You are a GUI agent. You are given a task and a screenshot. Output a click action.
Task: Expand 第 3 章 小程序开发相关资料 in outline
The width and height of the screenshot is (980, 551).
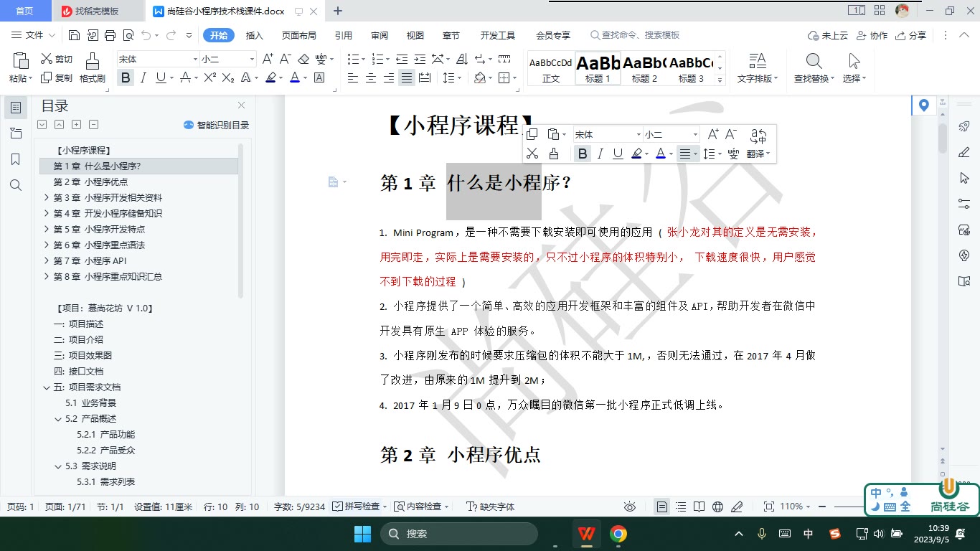coord(47,198)
